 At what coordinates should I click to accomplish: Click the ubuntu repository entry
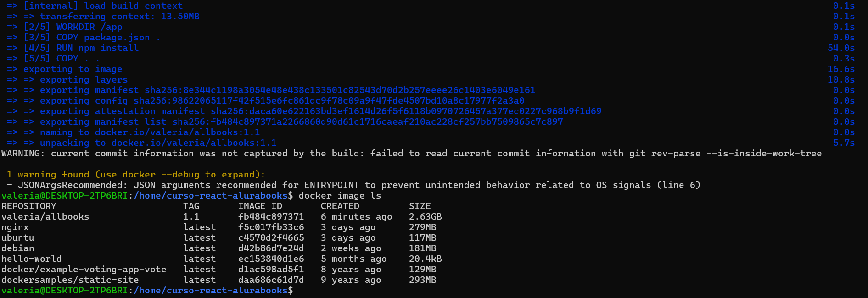(18, 238)
